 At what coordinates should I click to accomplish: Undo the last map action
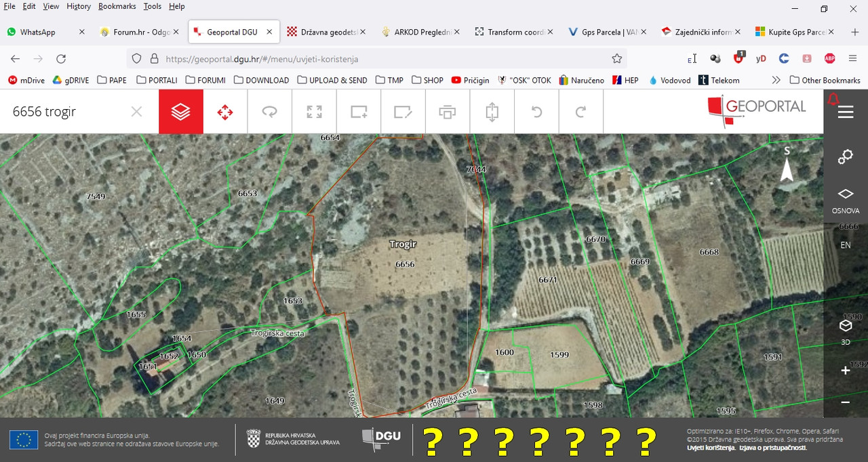(x=536, y=112)
